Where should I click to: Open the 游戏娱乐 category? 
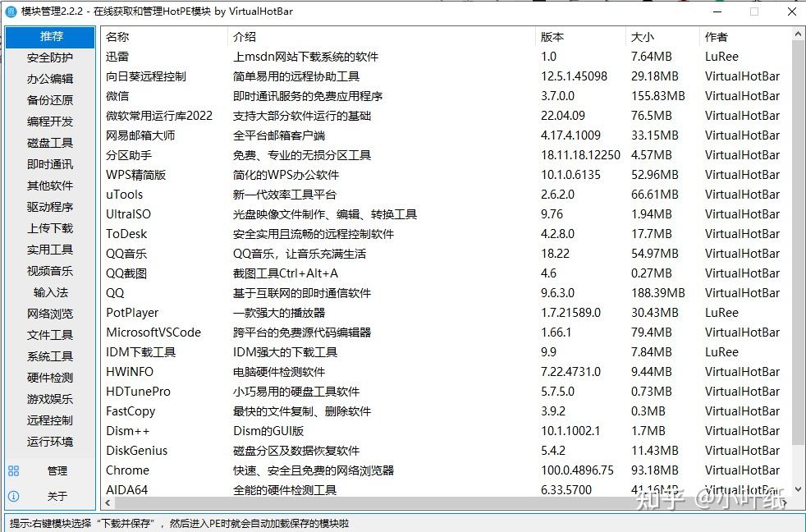coord(51,399)
